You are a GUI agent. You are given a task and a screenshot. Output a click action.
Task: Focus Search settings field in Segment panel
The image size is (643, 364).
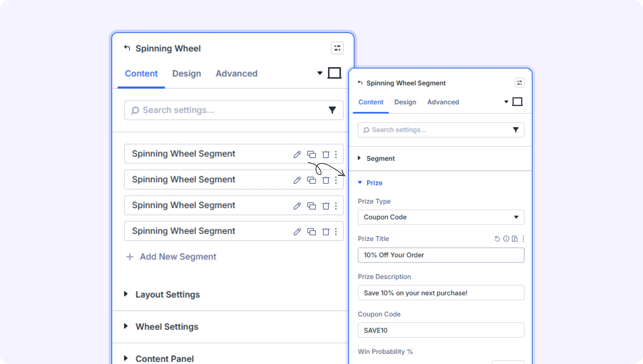click(441, 130)
